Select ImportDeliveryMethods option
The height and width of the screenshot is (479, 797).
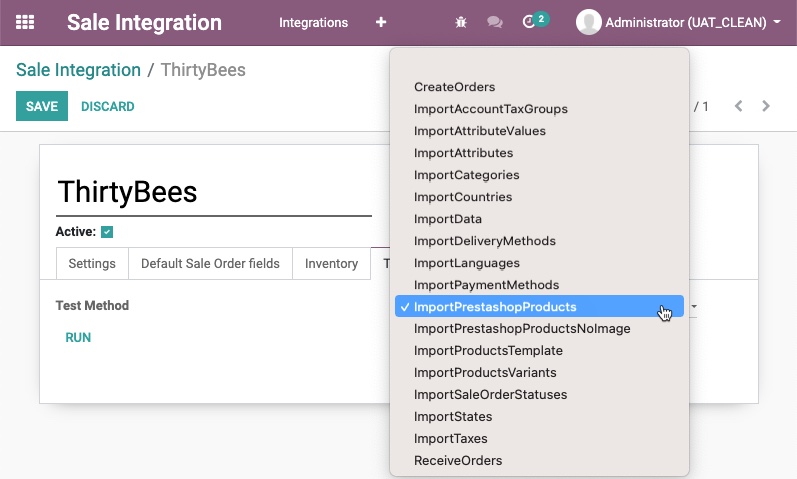[x=539, y=241]
